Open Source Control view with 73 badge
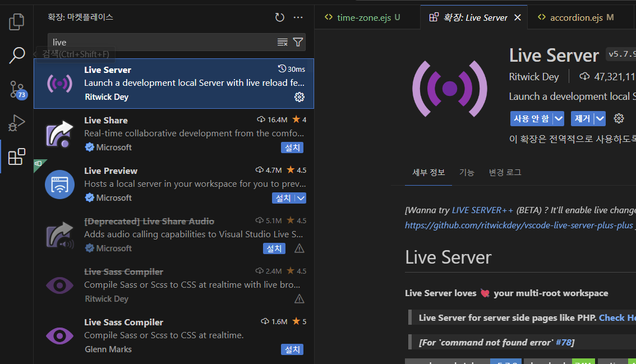This screenshot has height=364, width=636. [17, 90]
